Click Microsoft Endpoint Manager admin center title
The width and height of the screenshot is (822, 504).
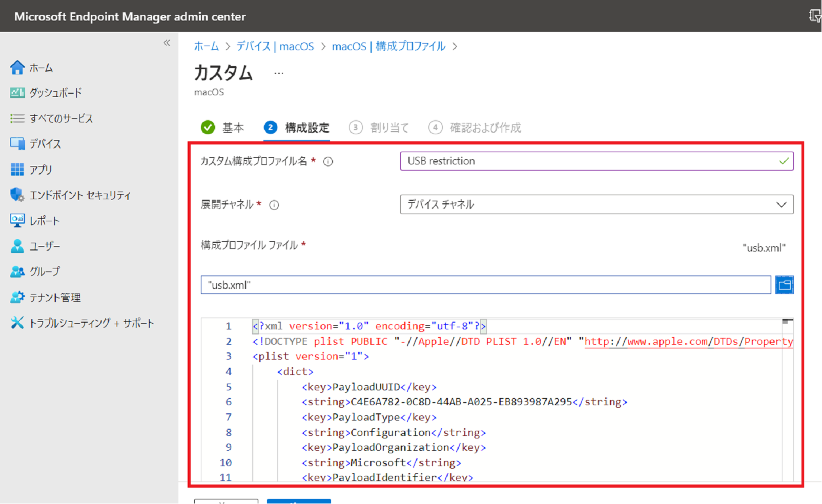(130, 16)
